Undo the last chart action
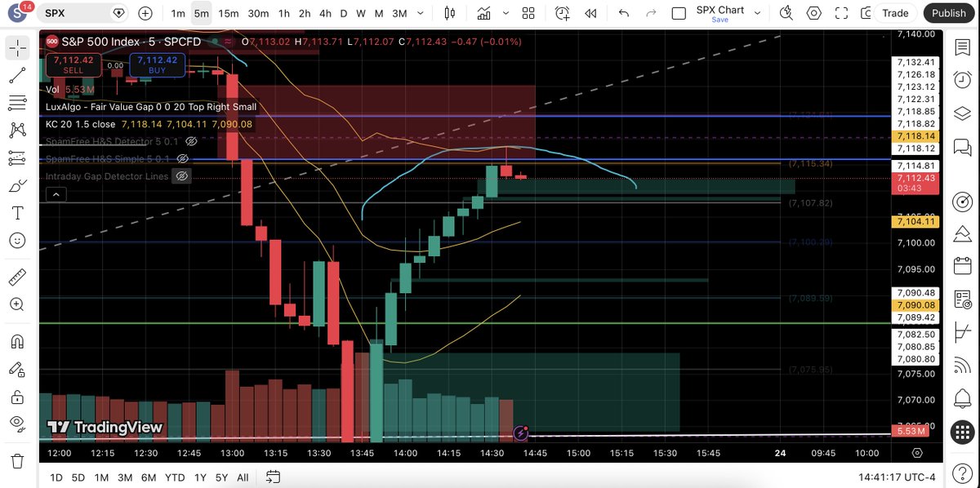The image size is (980, 488). (624, 13)
